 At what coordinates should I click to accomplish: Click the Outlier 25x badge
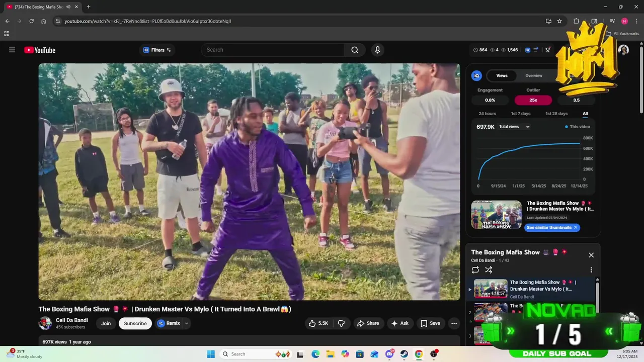pyautogui.click(x=533, y=100)
